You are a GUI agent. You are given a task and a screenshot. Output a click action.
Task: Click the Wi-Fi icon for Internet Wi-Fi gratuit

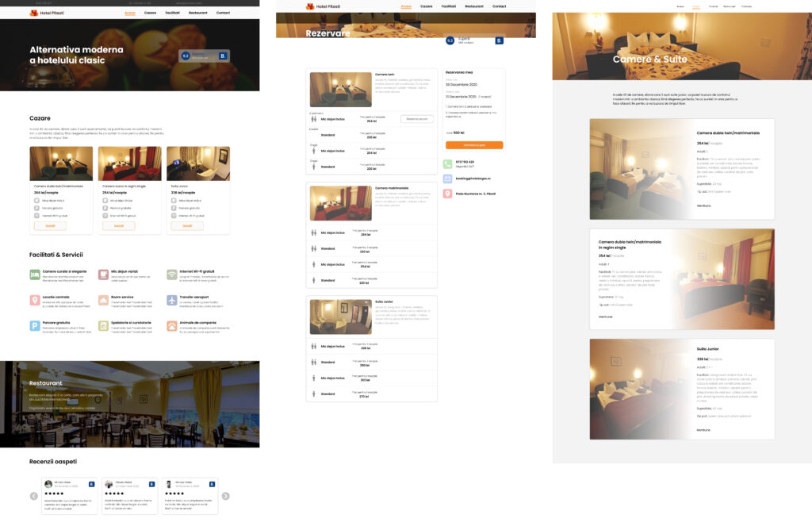coord(172,275)
